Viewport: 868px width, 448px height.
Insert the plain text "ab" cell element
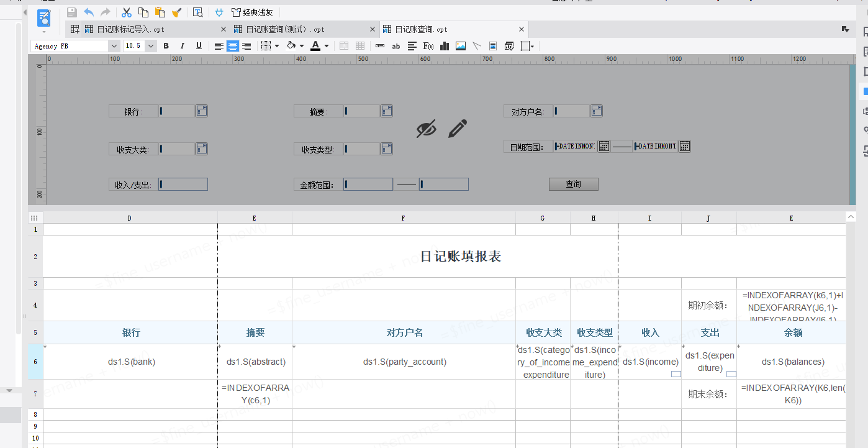click(x=396, y=46)
